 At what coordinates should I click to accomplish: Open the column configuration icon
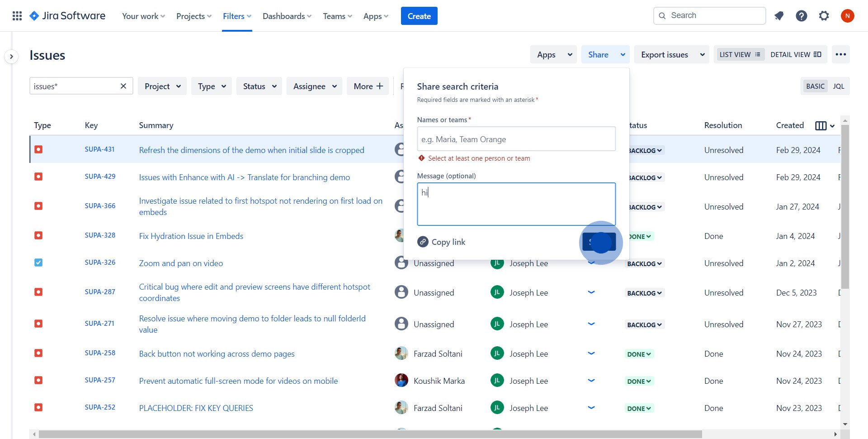tap(821, 126)
